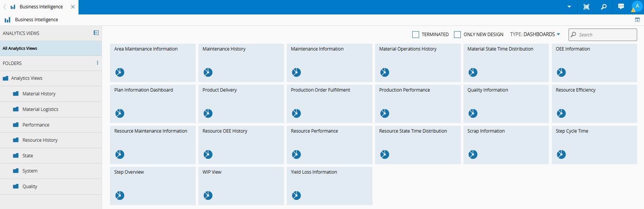
Task: Click the Plan Information Dashboard pie icon
Action: click(x=120, y=113)
